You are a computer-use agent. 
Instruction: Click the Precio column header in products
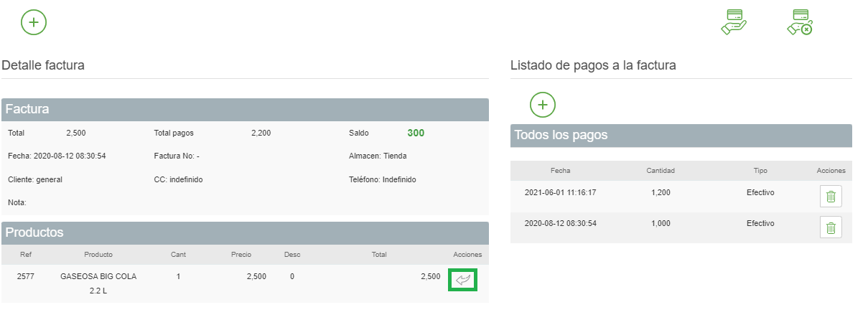[241, 255]
